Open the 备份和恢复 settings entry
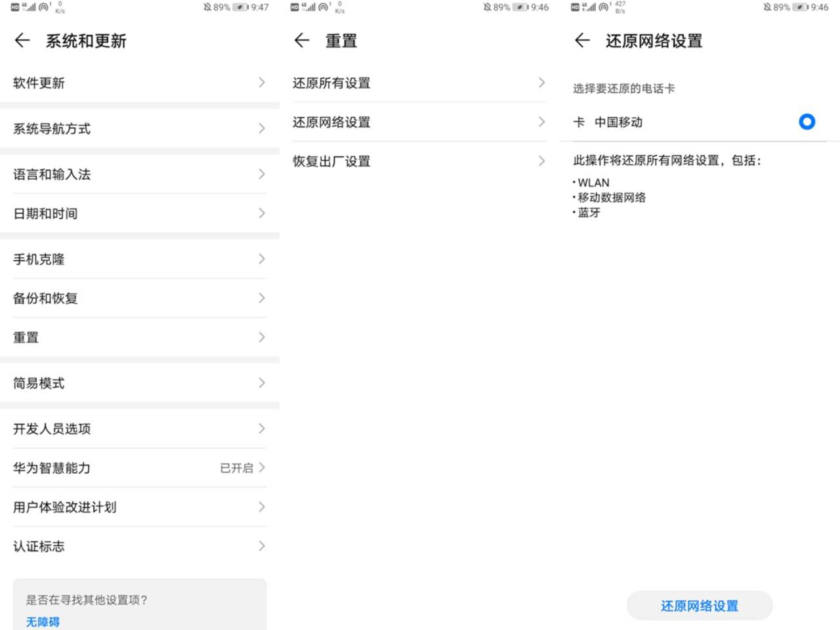This screenshot has height=630, width=840. coord(139,298)
